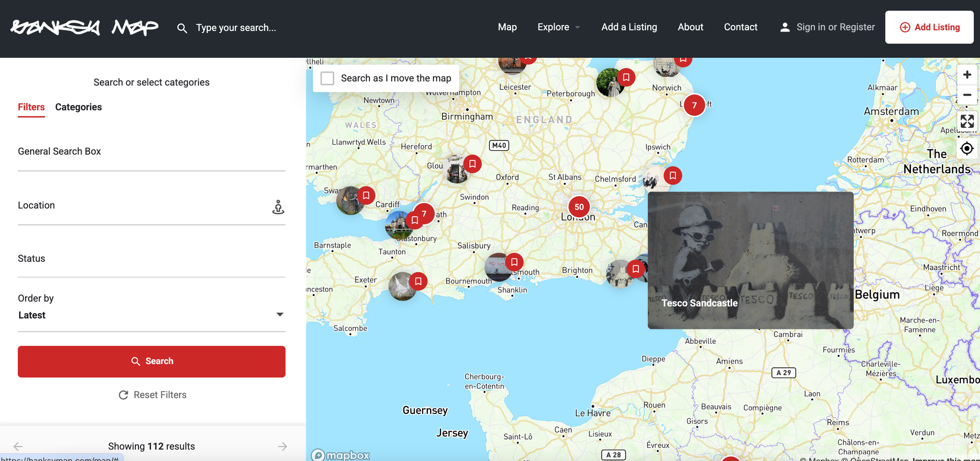The height and width of the screenshot is (461, 980).
Task: Expand the Explore dropdown menu
Action: (x=559, y=27)
